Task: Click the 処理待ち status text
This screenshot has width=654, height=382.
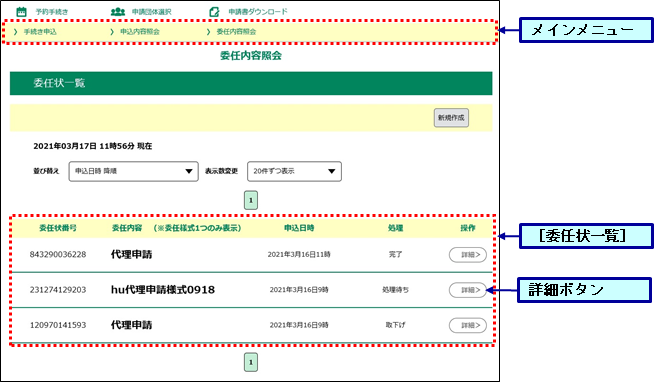Action: (395, 290)
